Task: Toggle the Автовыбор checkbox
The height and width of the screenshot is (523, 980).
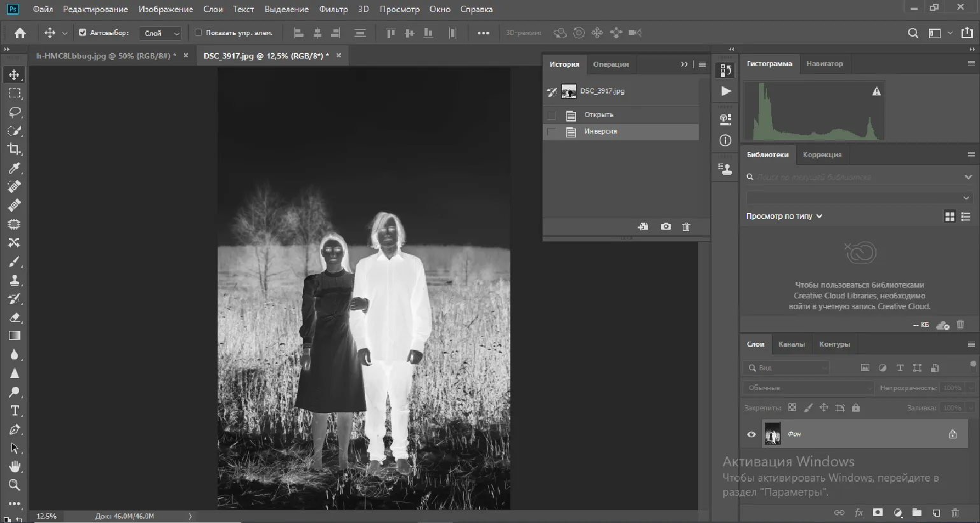Action: point(82,32)
